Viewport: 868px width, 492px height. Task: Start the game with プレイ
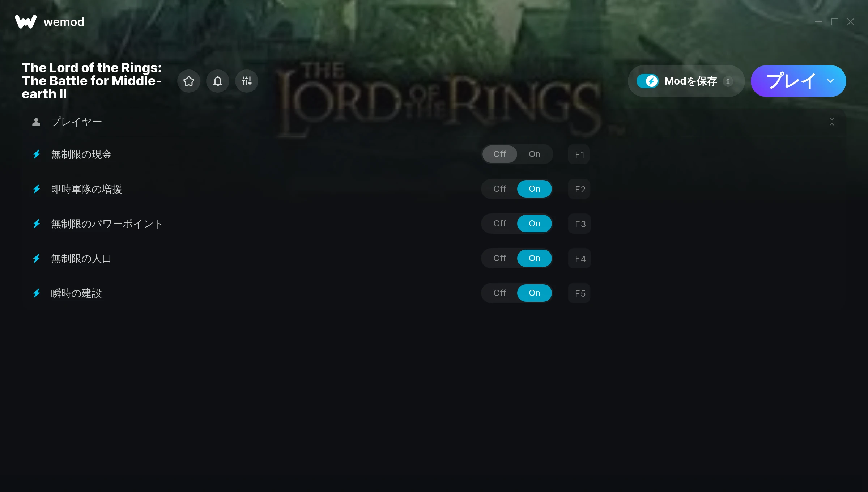pyautogui.click(x=791, y=81)
